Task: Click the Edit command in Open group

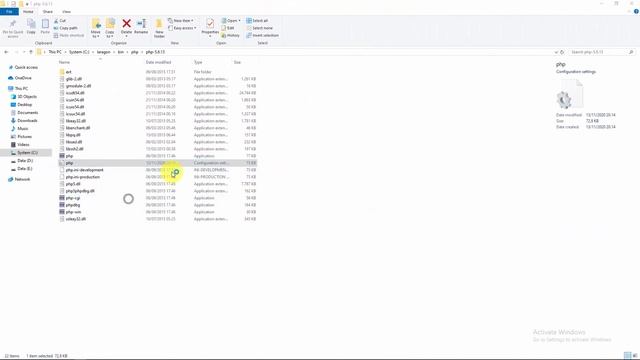Action: click(x=228, y=28)
